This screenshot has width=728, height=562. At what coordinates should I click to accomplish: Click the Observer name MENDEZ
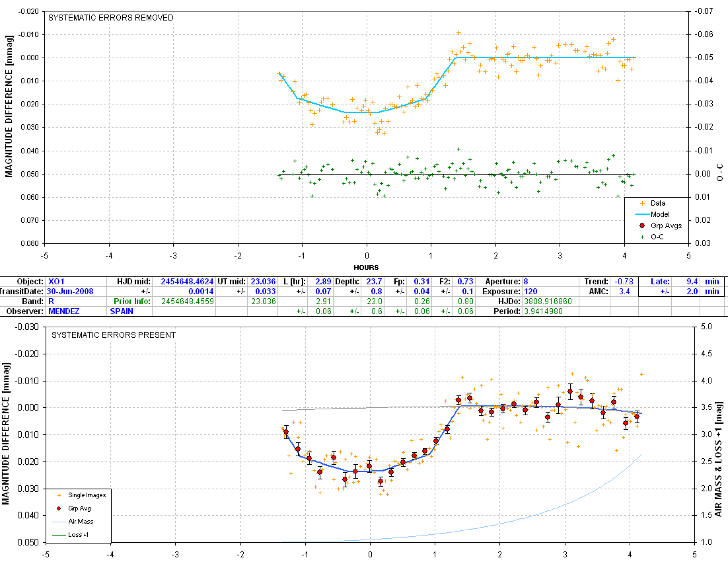pyautogui.click(x=63, y=311)
